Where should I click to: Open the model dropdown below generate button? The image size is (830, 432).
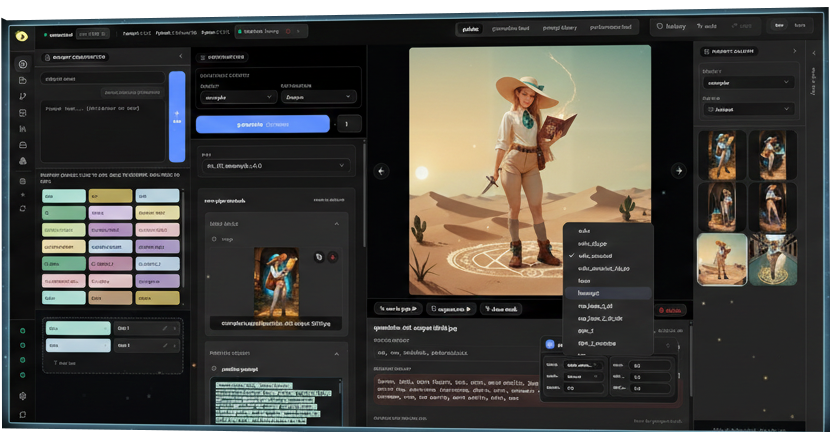pos(275,166)
